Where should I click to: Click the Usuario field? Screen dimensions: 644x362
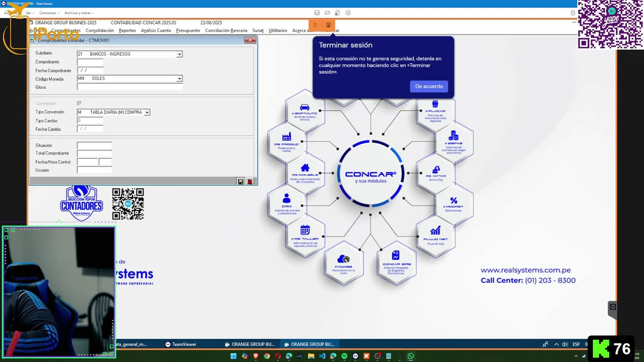click(x=94, y=170)
